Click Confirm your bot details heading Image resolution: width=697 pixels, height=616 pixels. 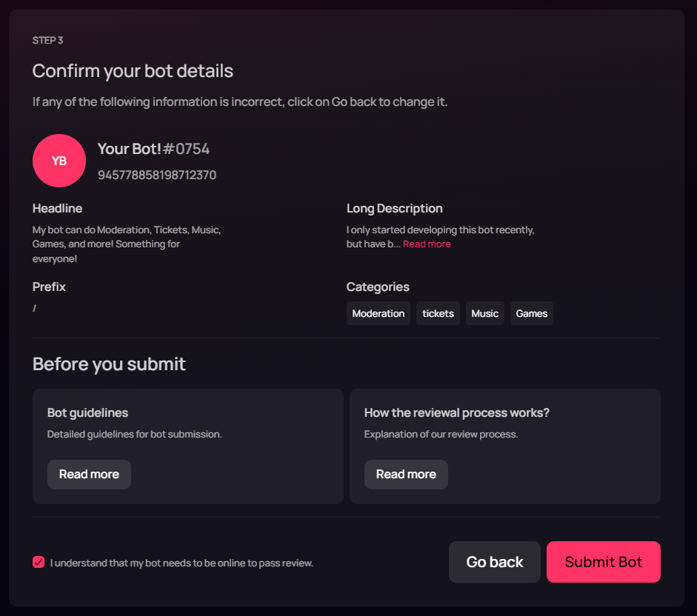pyautogui.click(x=133, y=71)
